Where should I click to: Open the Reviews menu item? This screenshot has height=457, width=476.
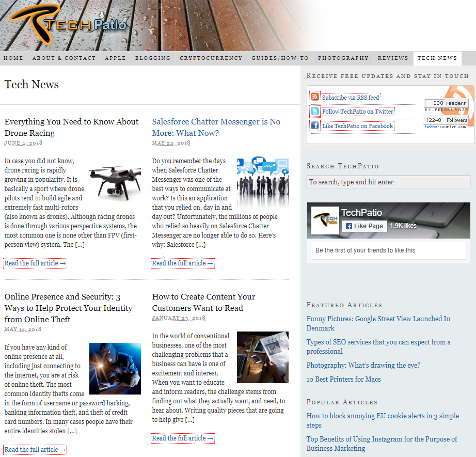pos(393,58)
